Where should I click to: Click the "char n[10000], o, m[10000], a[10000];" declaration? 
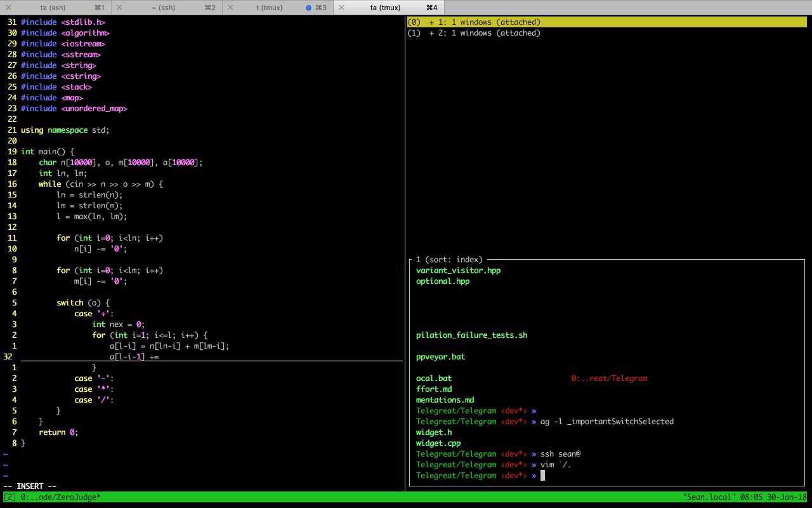point(121,163)
